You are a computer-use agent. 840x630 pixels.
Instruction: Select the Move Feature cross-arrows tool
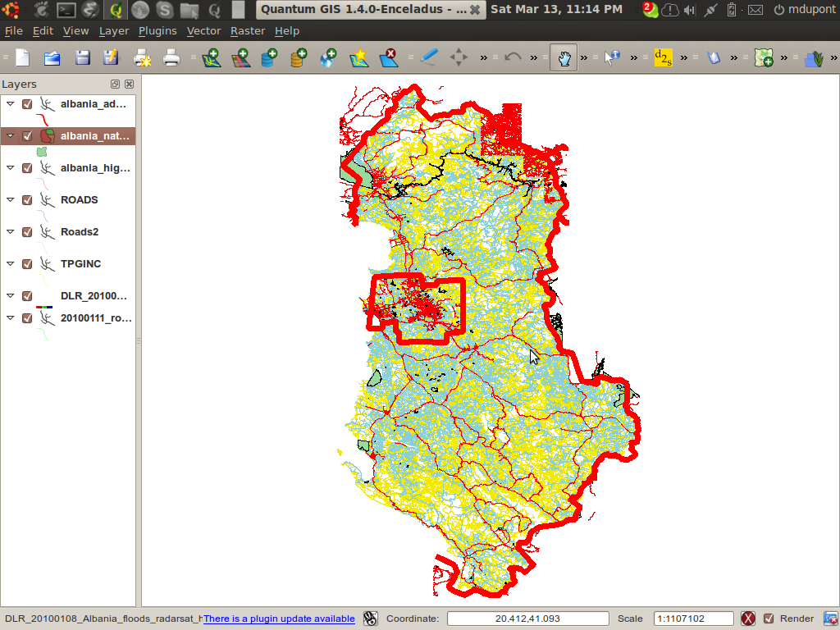(459, 57)
